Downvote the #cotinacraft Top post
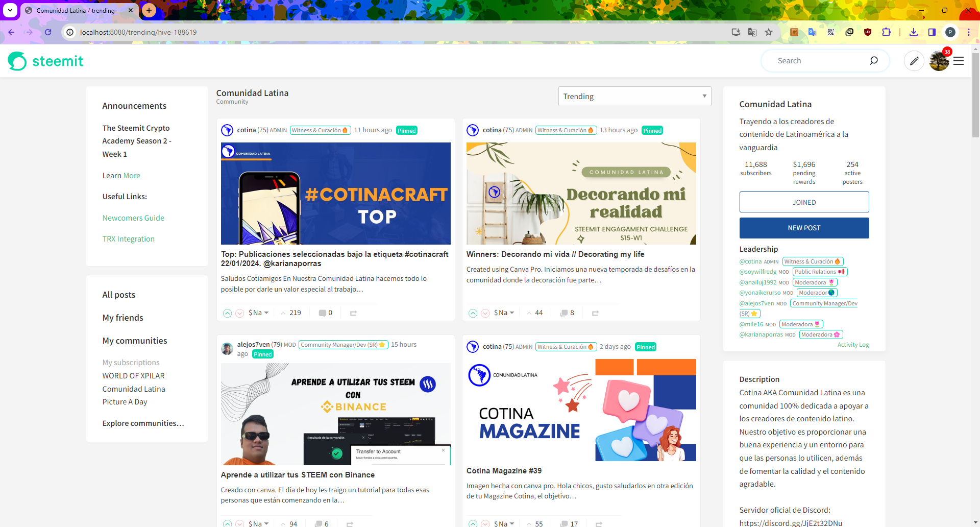Viewport: 980px width, 527px height. 239,313
